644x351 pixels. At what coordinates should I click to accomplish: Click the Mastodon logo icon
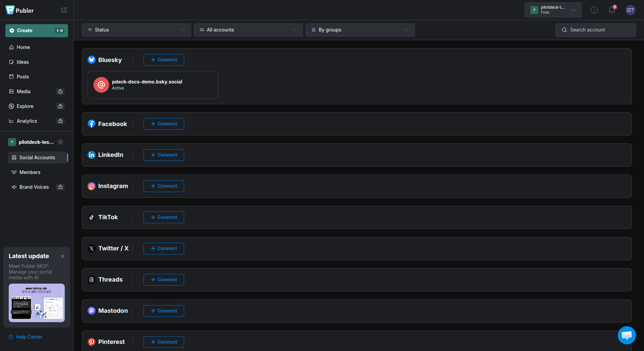point(92,311)
